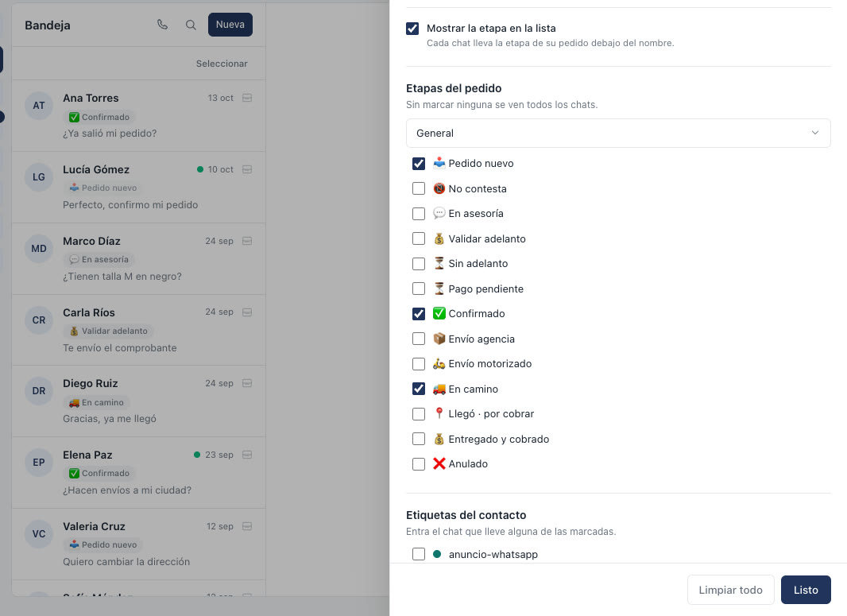The height and width of the screenshot is (616, 847).
Task: Check the Entregado y cobrado checkbox
Action: click(x=419, y=439)
